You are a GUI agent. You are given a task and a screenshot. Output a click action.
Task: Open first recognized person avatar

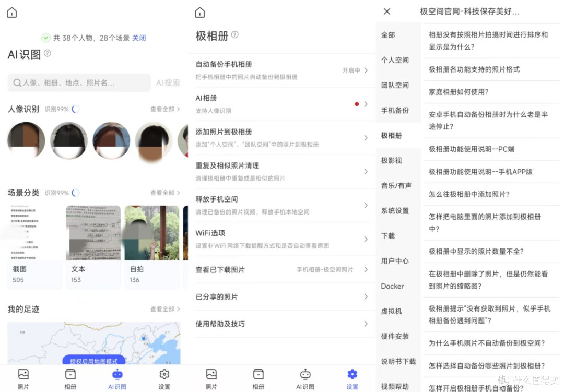pyautogui.click(x=26, y=140)
